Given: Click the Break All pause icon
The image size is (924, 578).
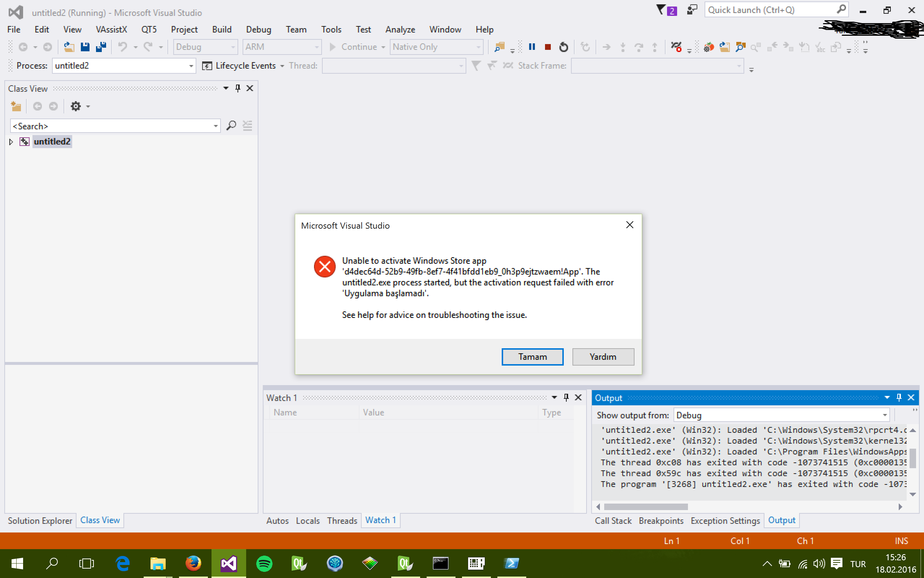Looking at the screenshot, I should tap(532, 47).
